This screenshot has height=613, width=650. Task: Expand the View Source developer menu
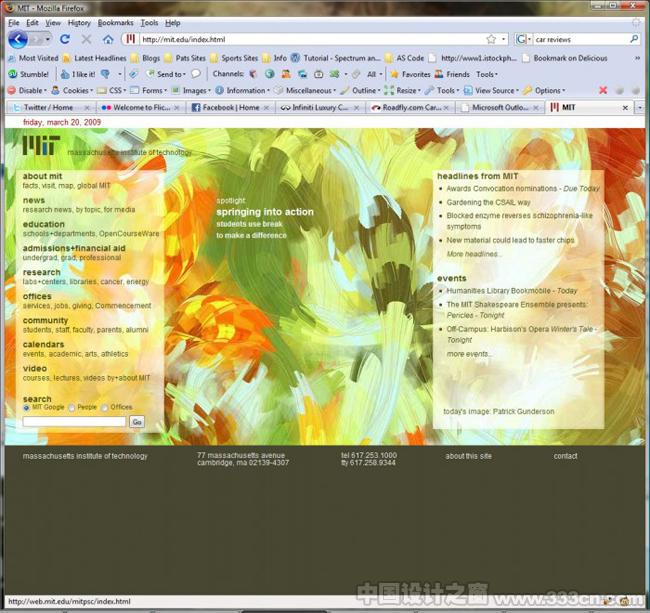(x=491, y=90)
